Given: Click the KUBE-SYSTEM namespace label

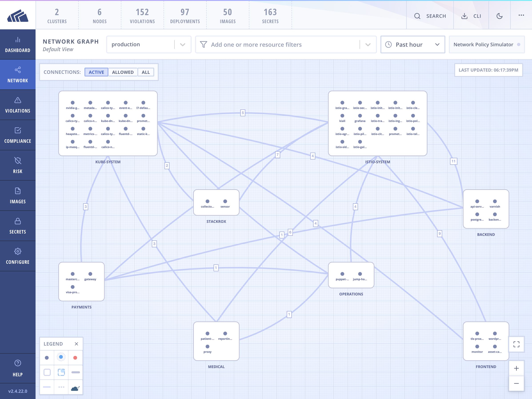Looking at the screenshot, I should pyautogui.click(x=108, y=162).
